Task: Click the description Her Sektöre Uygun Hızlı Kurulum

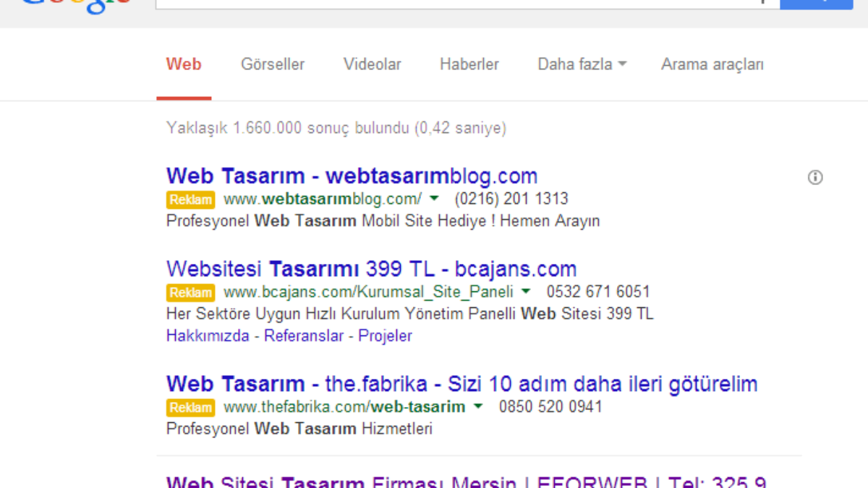Action: 410,314
